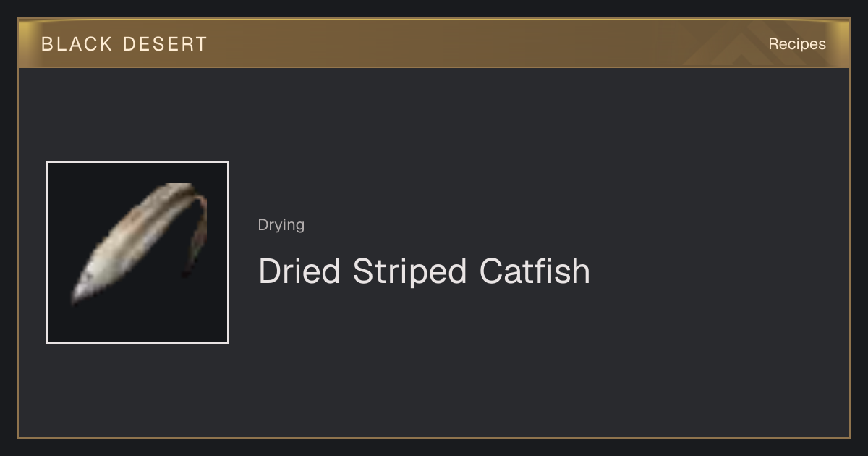
Task: Click empty card area right of the title
Action: pos(716,271)
